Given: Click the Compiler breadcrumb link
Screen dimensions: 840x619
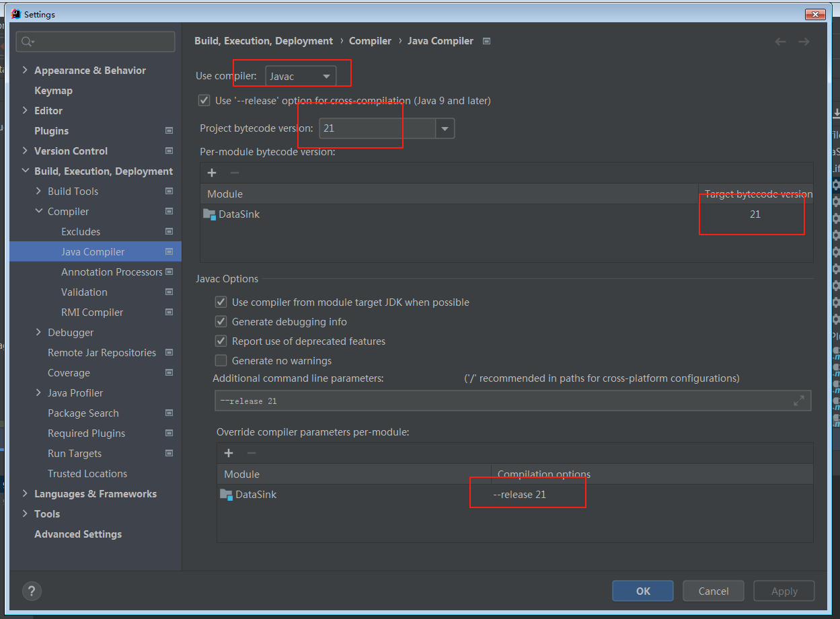Looking at the screenshot, I should pyautogui.click(x=370, y=41).
